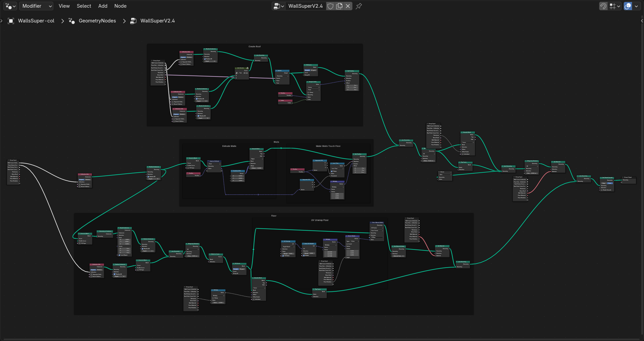Viewport: 644px width, 341px height.
Task: Click the WallsSuper-col breadcrumb label
Action: click(36, 21)
